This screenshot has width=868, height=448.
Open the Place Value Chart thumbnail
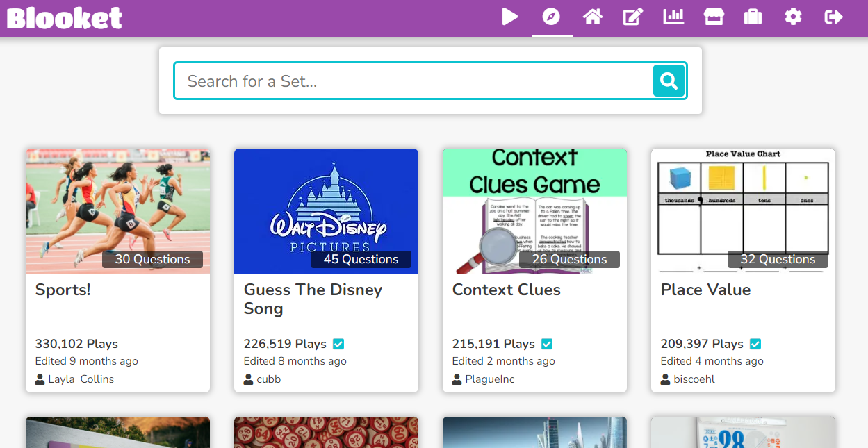(743, 210)
